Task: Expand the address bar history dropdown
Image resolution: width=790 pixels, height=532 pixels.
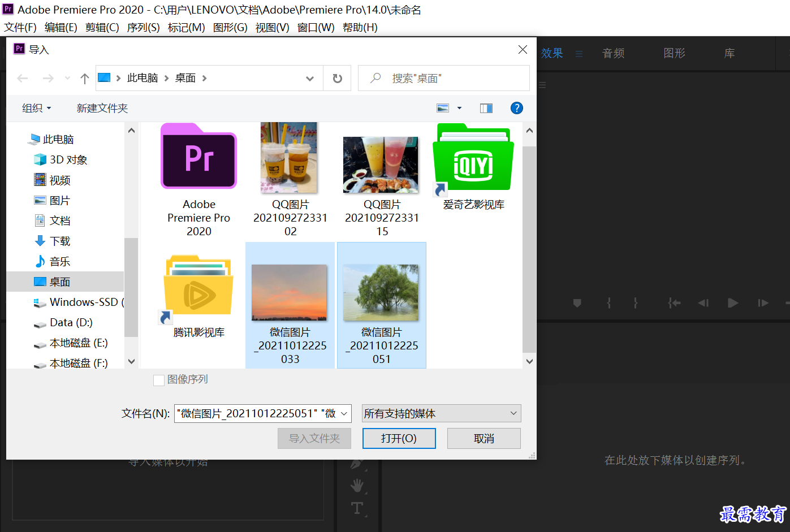Action: point(310,79)
